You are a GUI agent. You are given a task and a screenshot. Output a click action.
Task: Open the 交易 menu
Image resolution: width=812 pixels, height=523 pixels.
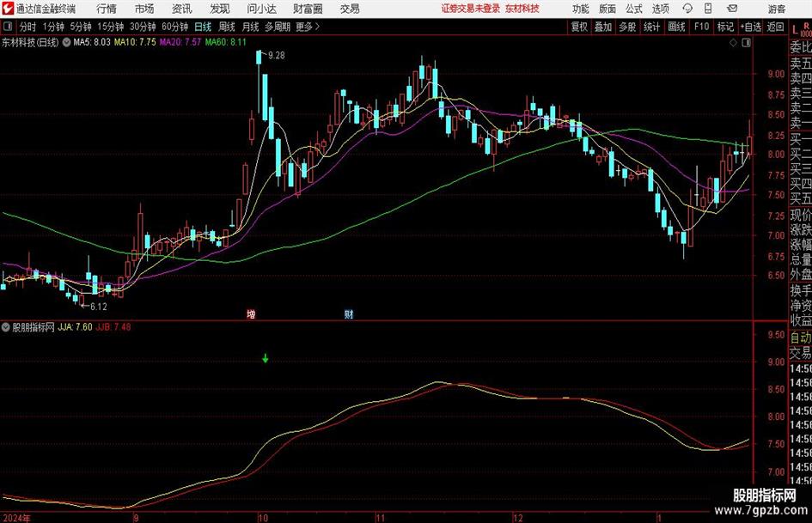click(x=350, y=9)
